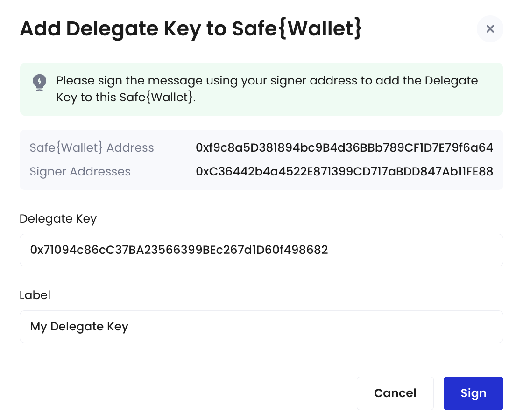The width and height of the screenshot is (523, 420).
Task: Click the footer divider line above Cancel
Action: pyautogui.click(x=261, y=364)
